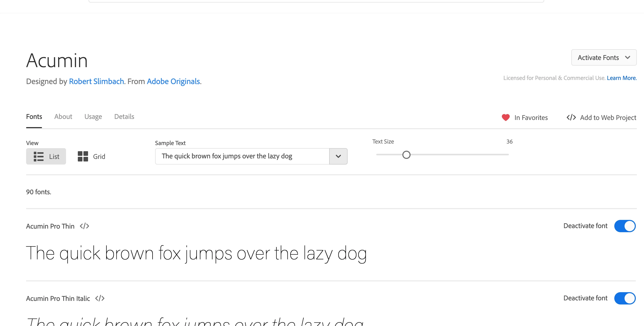
Task: Open Robert Slimbach designer link
Action: coord(96,81)
